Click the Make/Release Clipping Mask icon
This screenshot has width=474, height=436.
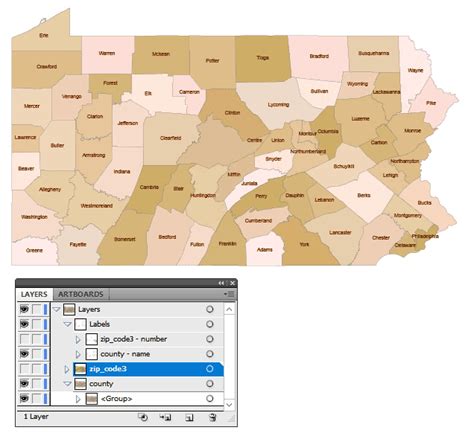pyautogui.click(x=143, y=417)
